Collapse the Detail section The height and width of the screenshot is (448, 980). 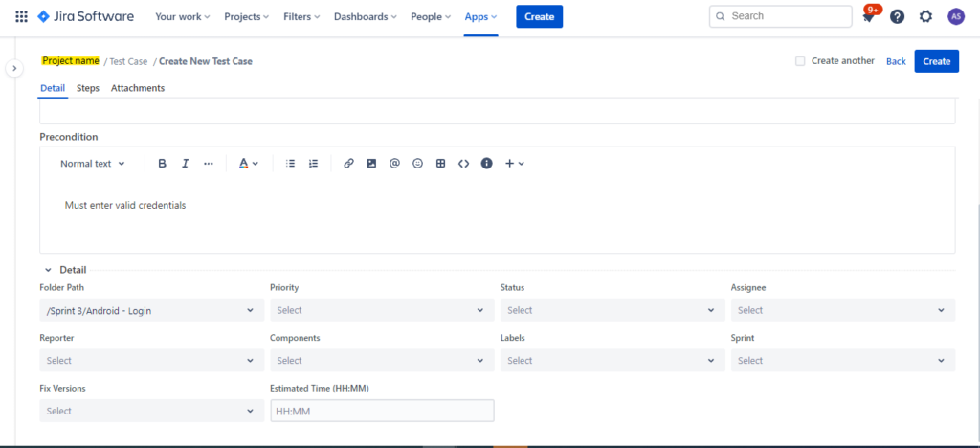pos(48,271)
